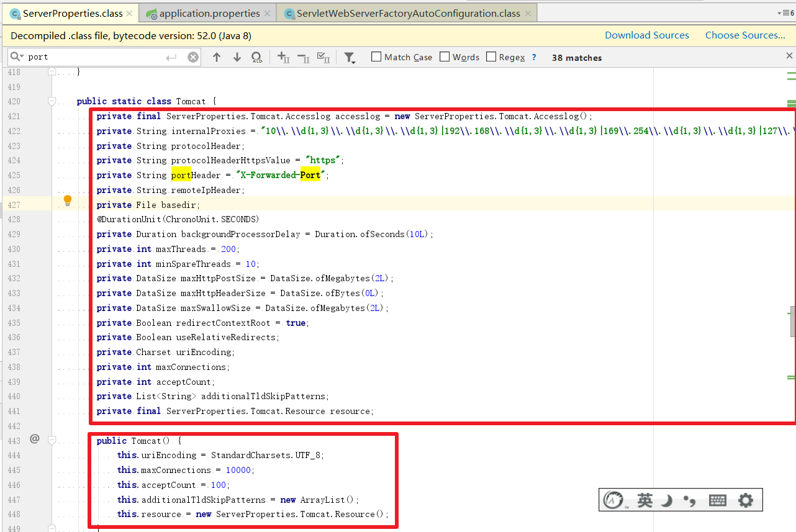Enable Regex checkbox
This screenshot has height=532, width=796.
491,56
